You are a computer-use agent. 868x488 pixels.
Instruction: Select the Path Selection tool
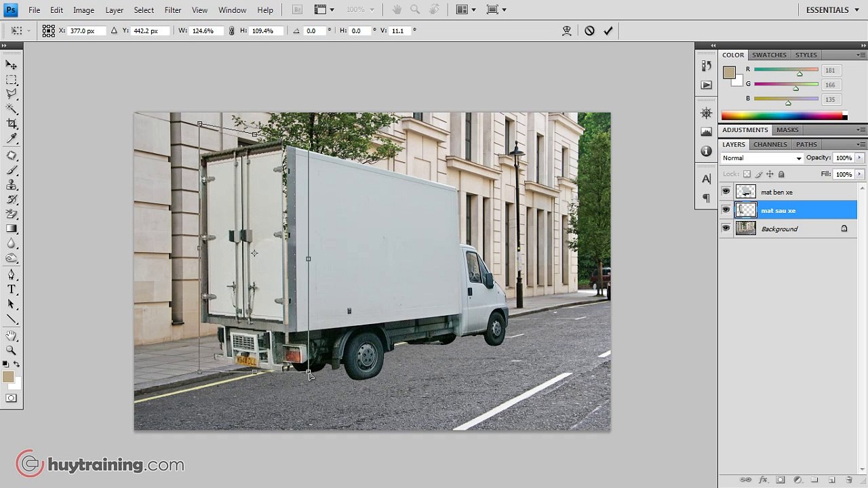pyautogui.click(x=12, y=304)
